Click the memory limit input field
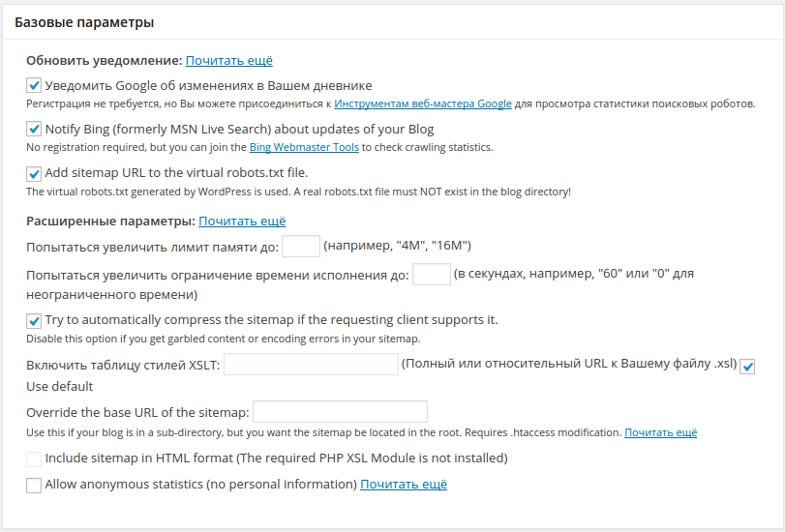Image resolution: width=785 pixels, height=532 pixels. pos(300,246)
